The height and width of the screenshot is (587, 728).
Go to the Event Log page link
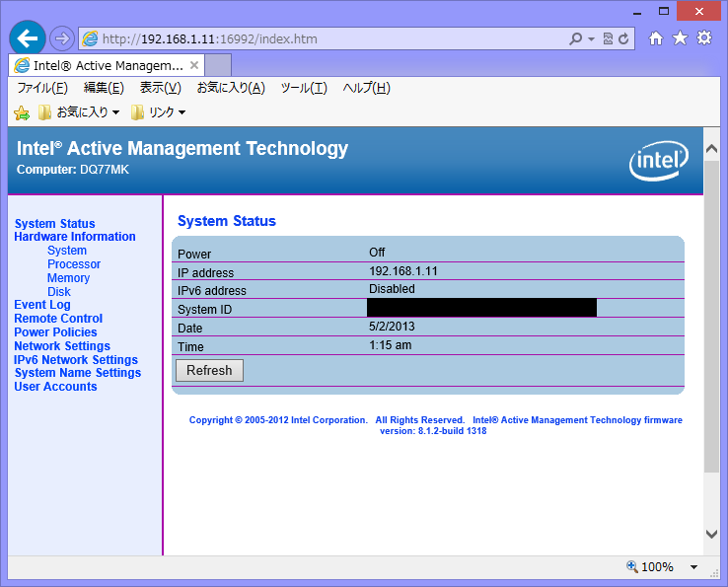42,305
